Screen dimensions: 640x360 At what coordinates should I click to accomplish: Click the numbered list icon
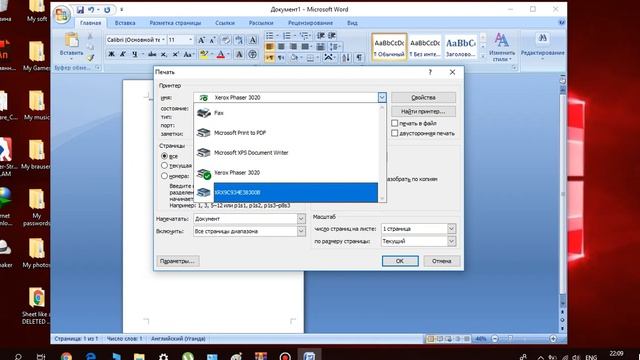pyautogui.click(x=287, y=36)
